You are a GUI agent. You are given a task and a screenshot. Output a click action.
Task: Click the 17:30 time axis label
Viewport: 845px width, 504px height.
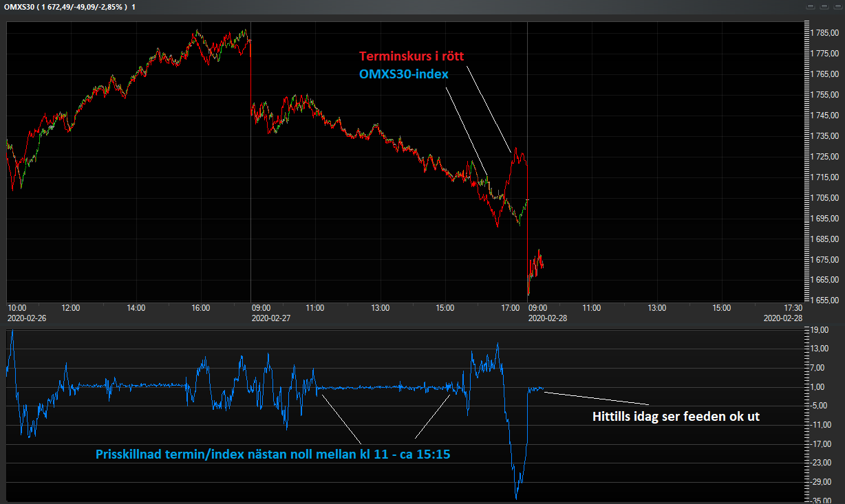pyautogui.click(x=793, y=308)
